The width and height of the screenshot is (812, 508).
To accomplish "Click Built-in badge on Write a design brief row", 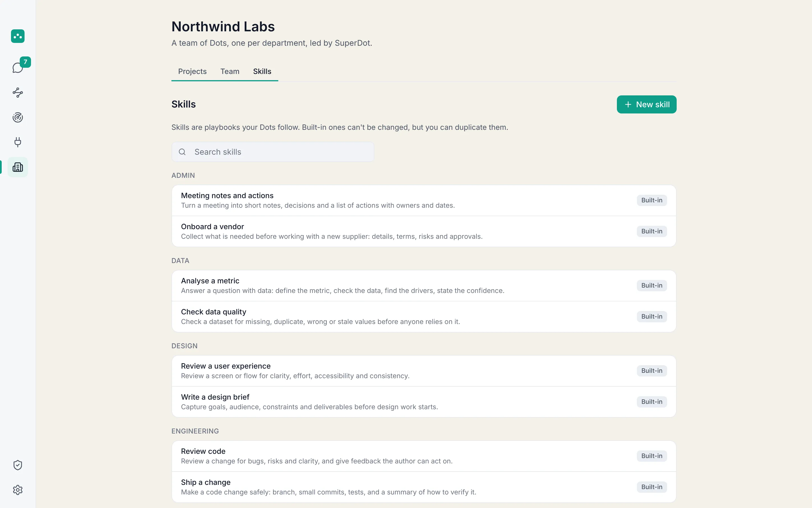I will pyautogui.click(x=652, y=402).
